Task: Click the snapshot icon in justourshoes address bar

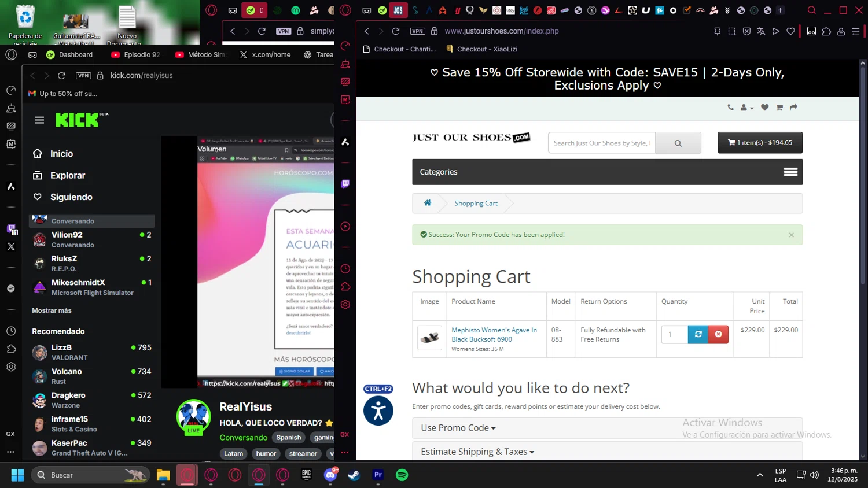Action: click(732, 31)
